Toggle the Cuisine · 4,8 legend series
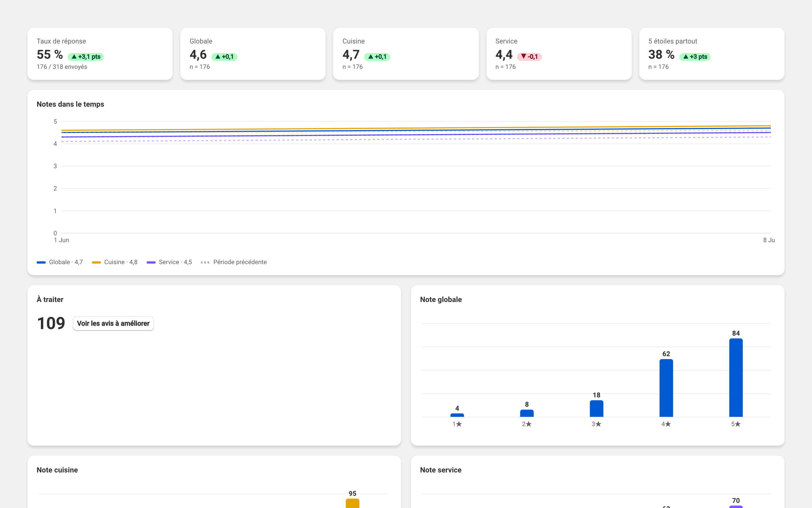The height and width of the screenshot is (508, 812). point(115,262)
